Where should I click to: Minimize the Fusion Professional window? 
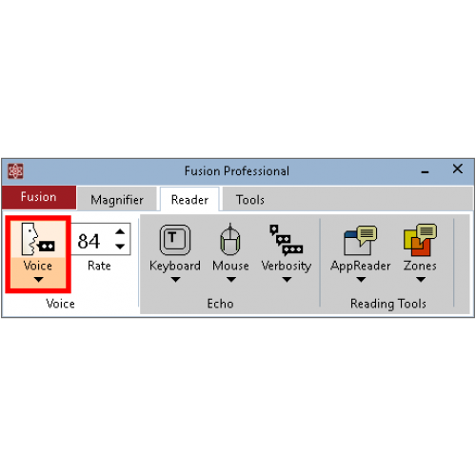425,171
